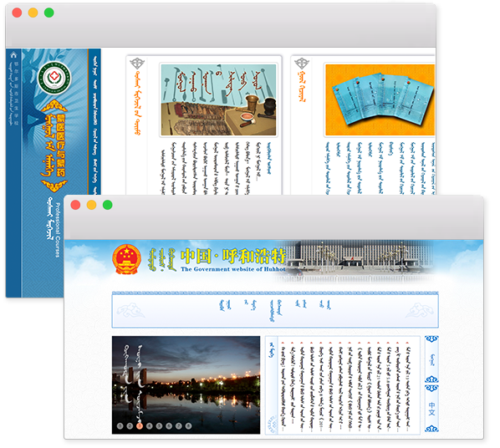Click the green button of the front window
Viewport: 500px width, 448px height.
pos(108,205)
